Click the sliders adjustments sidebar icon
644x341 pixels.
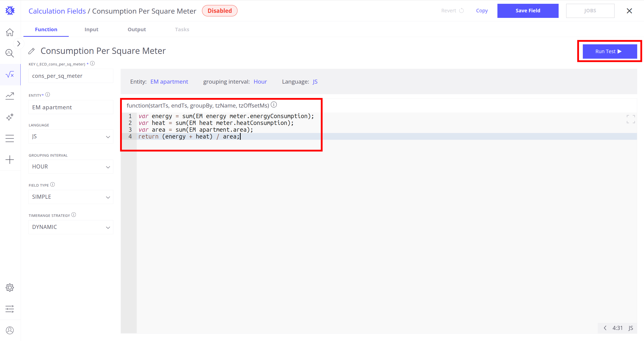[x=10, y=309]
